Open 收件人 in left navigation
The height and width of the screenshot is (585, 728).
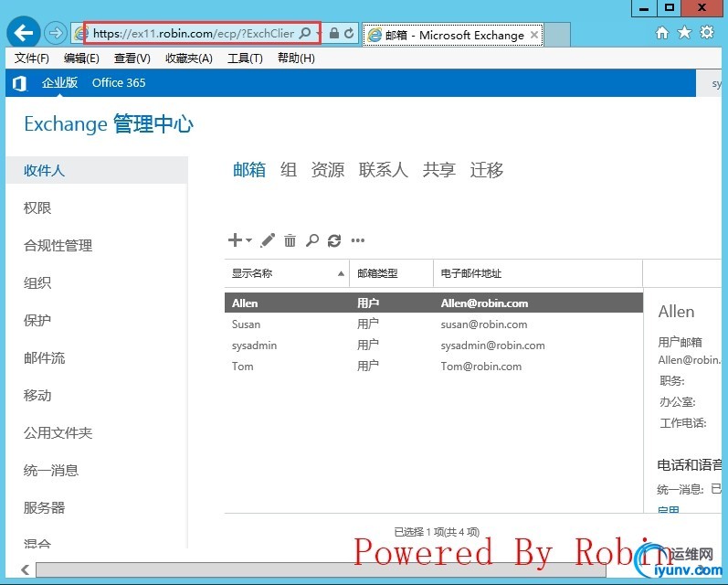pyautogui.click(x=97, y=170)
